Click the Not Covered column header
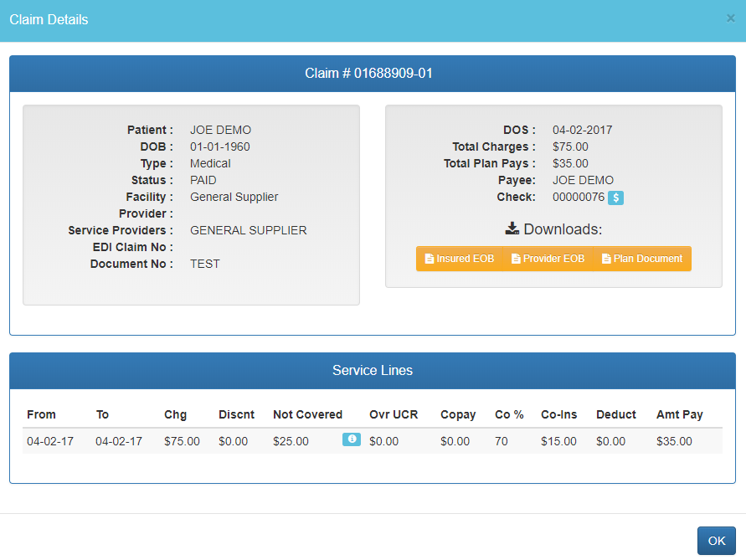 (x=308, y=414)
